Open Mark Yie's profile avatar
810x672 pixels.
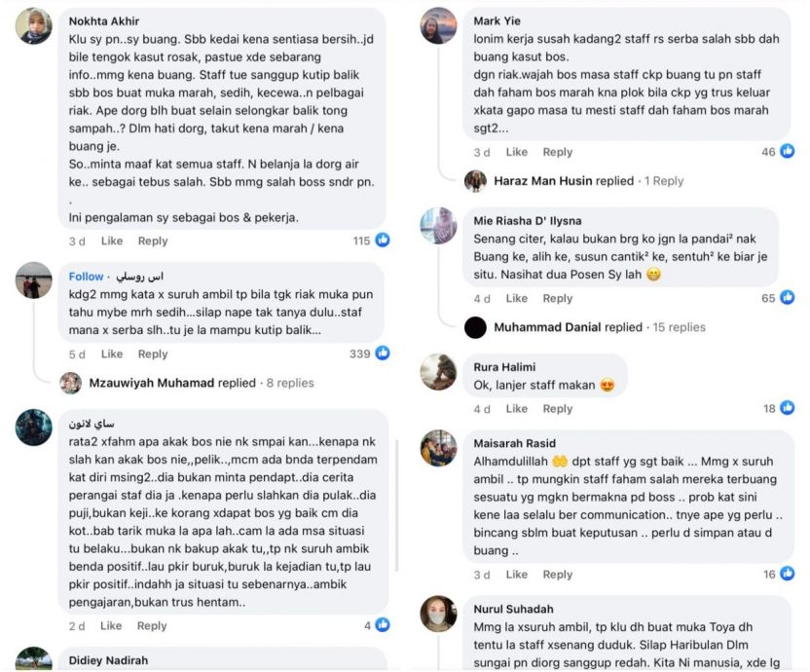pyautogui.click(x=438, y=25)
